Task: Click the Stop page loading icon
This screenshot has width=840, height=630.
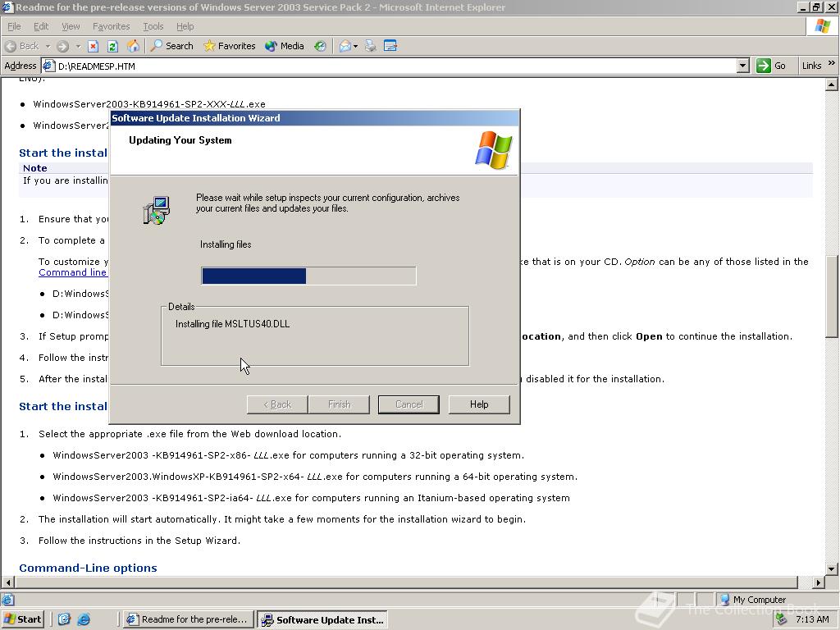Action: 94,46
